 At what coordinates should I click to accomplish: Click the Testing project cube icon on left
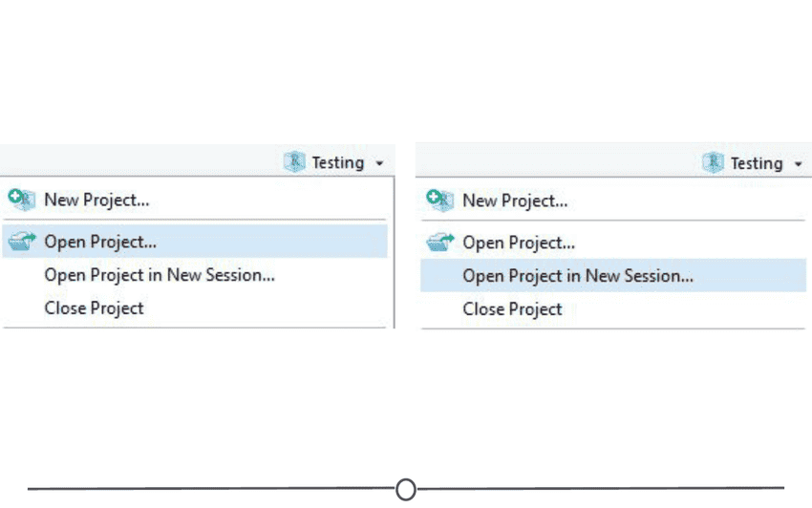[294, 162]
